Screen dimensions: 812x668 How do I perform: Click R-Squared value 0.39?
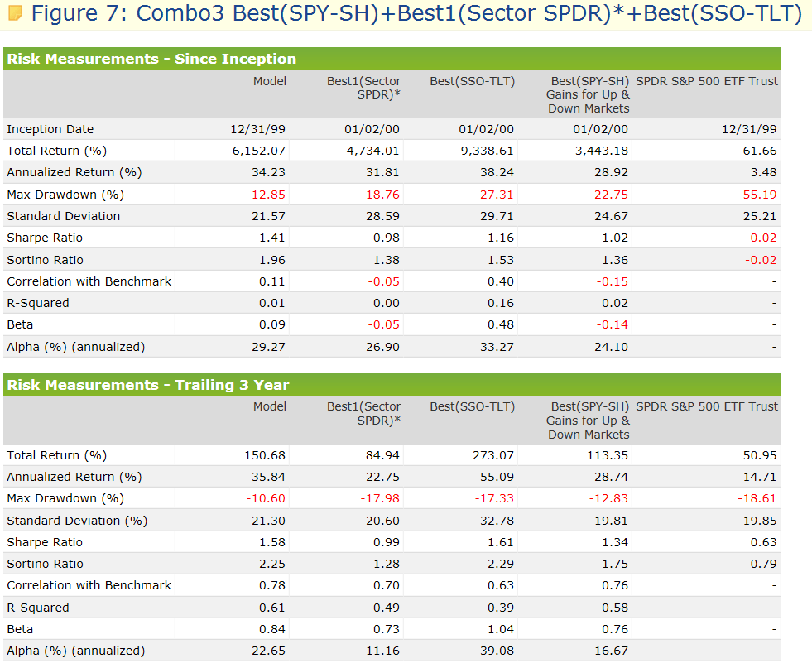tap(500, 608)
